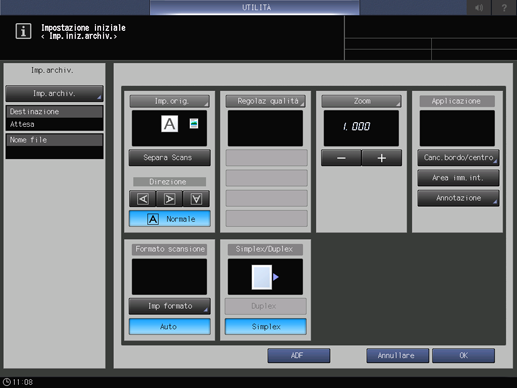Click the speaker volume icon in top bar
The width and height of the screenshot is (517, 388).
click(x=479, y=7)
